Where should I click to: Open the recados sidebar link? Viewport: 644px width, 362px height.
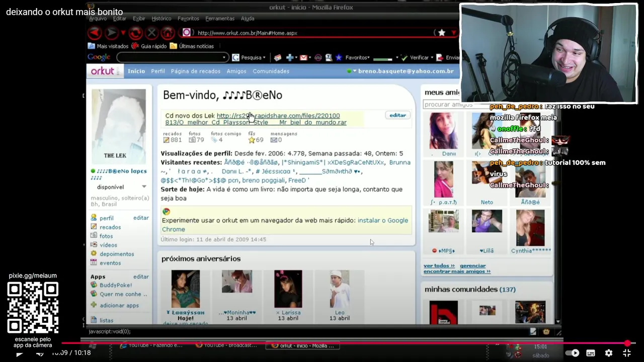point(110,227)
